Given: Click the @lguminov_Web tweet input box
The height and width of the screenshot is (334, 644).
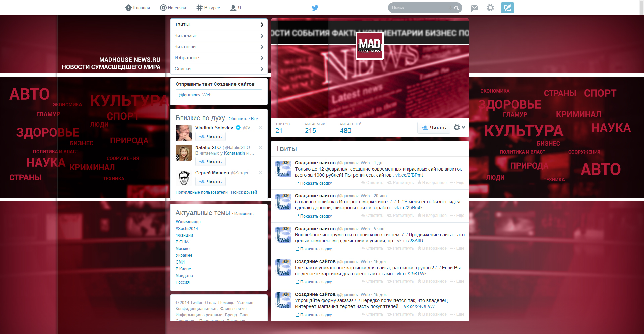Looking at the screenshot, I should tap(219, 95).
